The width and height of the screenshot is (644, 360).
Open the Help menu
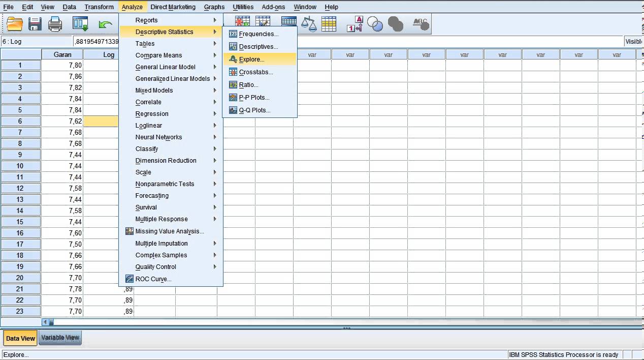click(x=331, y=7)
